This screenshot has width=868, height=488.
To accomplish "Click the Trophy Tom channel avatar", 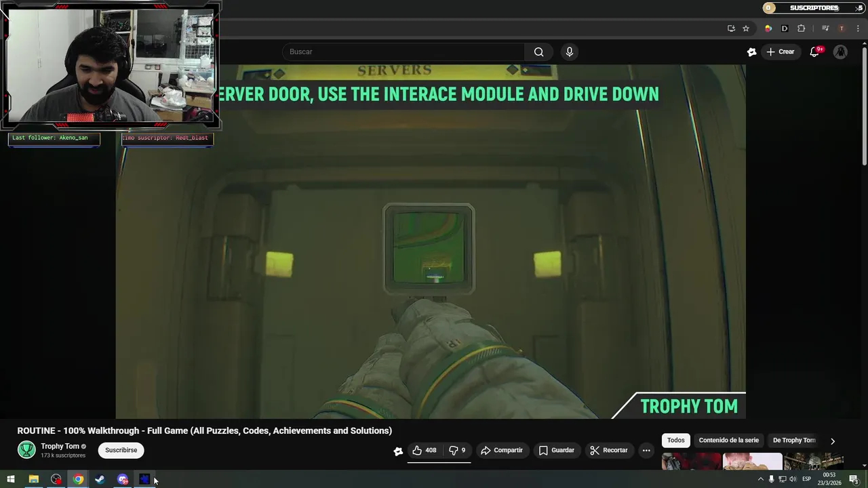I will point(26,450).
